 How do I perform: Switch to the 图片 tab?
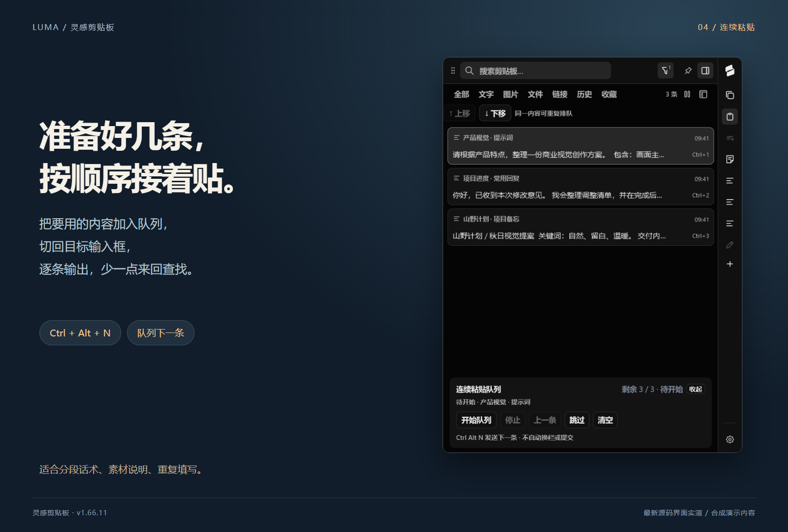click(x=511, y=94)
